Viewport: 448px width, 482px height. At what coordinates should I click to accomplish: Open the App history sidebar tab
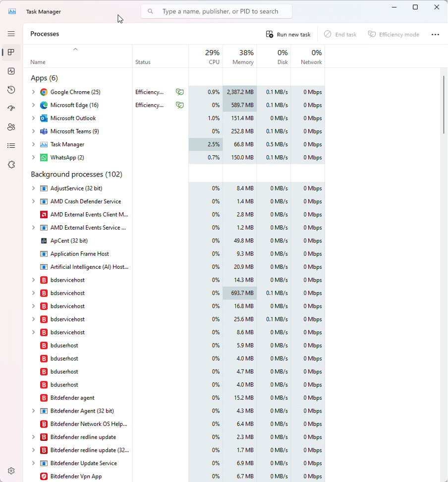click(x=11, y=90)
